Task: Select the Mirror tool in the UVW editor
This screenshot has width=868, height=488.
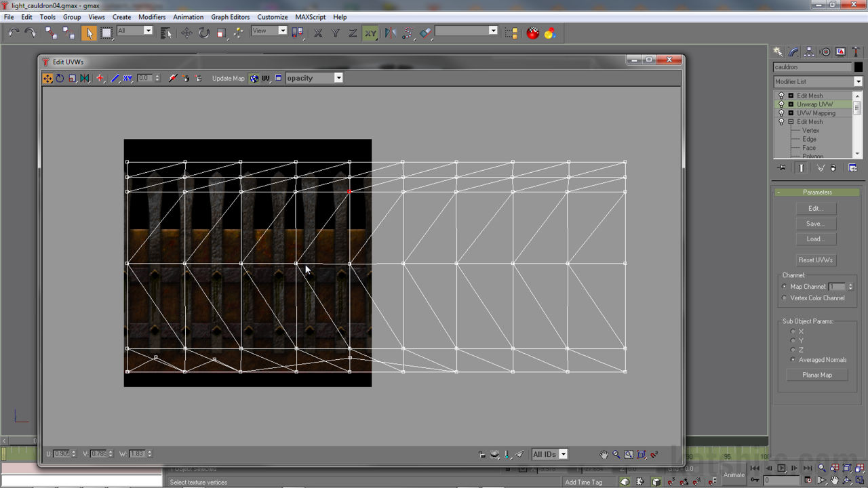Action: click(x=84, y=78)
